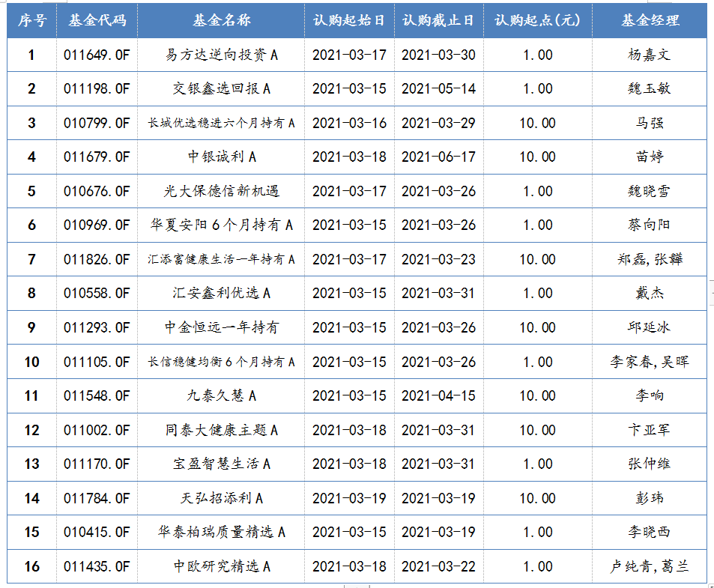
Task: Select the cell 华夏安阳6个月持有A
Action: click(221, 225)
